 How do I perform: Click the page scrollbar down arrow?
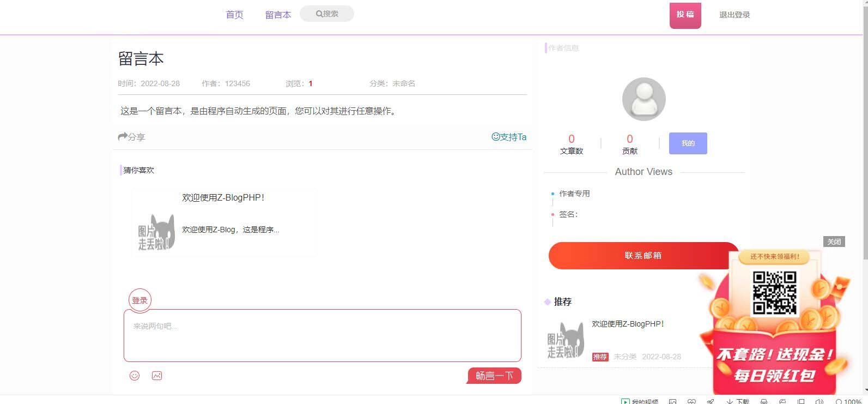click(x=865, y=390)
